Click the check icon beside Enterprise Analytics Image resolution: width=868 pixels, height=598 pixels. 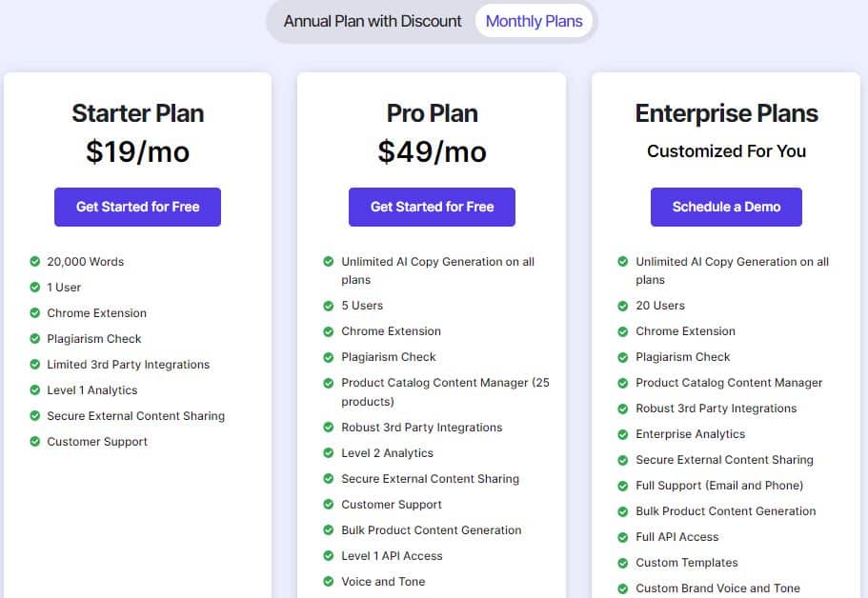pos(623,434)
